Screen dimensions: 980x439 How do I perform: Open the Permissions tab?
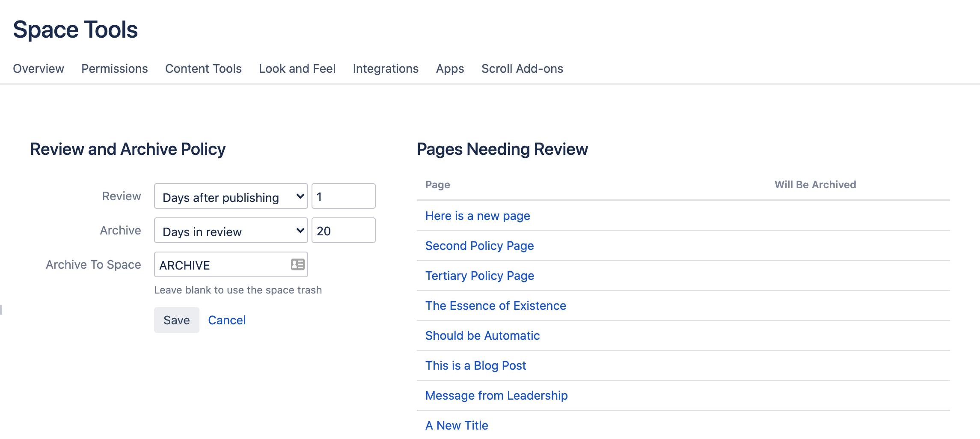[x=114, y=68]
